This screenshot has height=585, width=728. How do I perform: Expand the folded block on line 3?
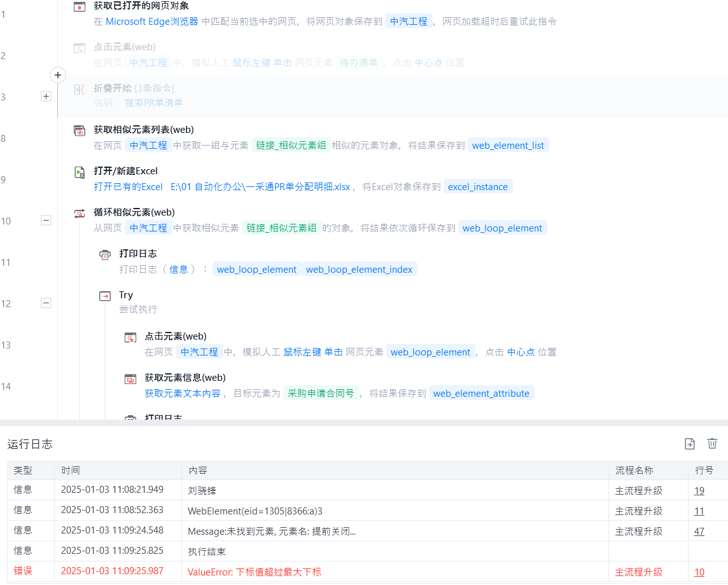[x=46, y=97]
